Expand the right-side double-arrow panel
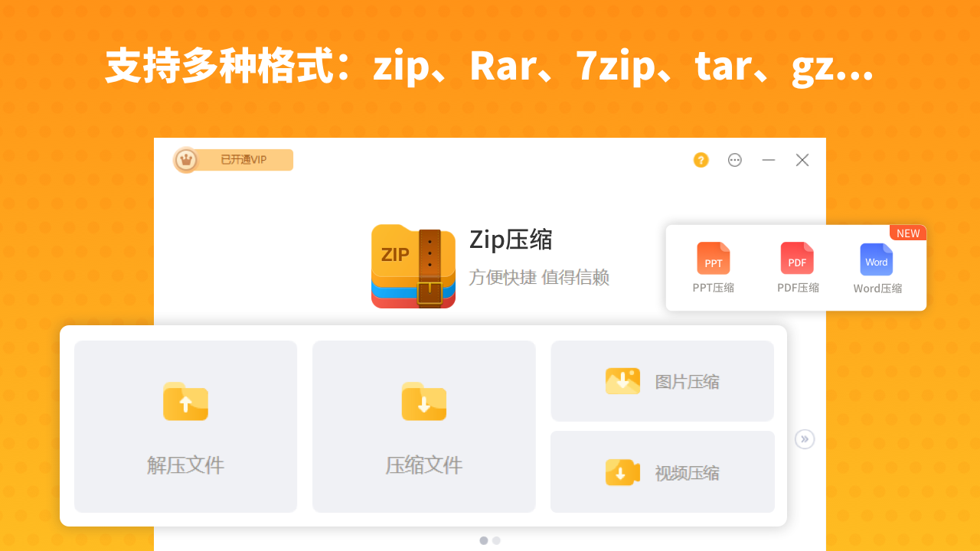This screenshot has height=551, width=980. point(805,439)
